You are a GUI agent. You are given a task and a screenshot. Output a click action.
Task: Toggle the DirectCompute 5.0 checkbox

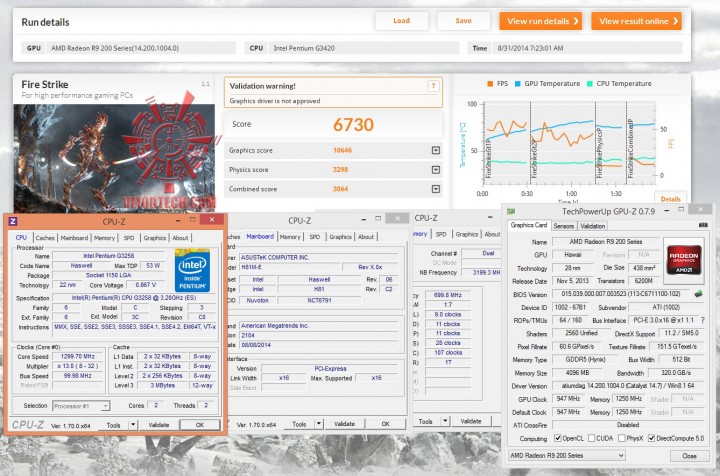pyautogui.click(x=651, y=438)
